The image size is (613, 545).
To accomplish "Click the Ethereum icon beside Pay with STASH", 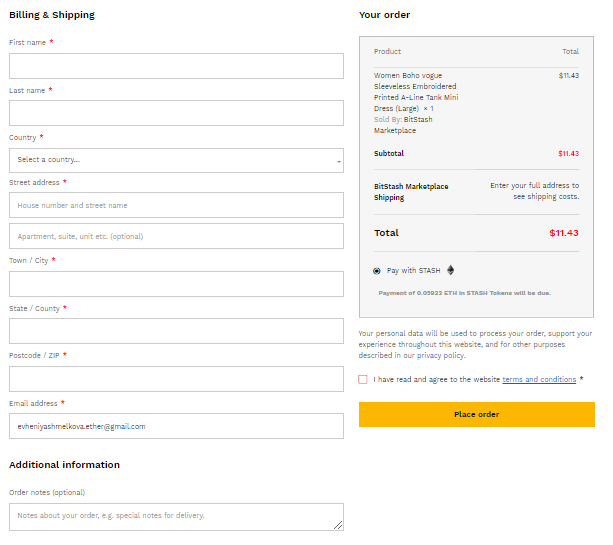I will point(450,270).
